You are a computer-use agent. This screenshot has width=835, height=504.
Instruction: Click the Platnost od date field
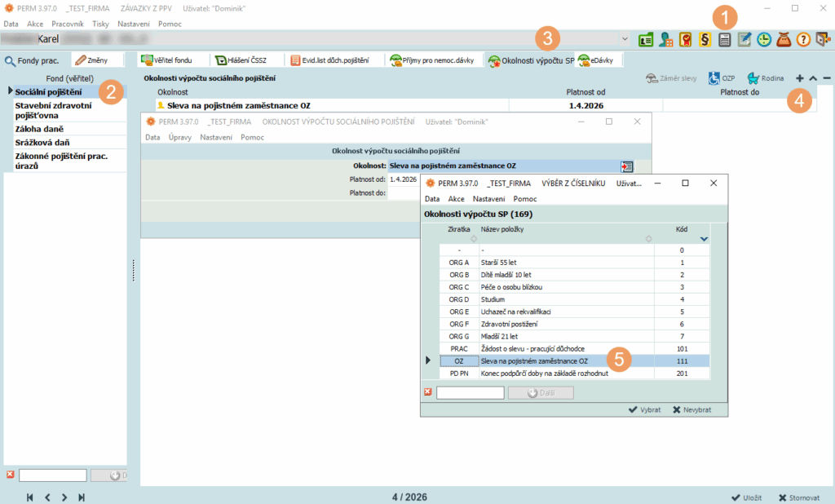point(404,179)
